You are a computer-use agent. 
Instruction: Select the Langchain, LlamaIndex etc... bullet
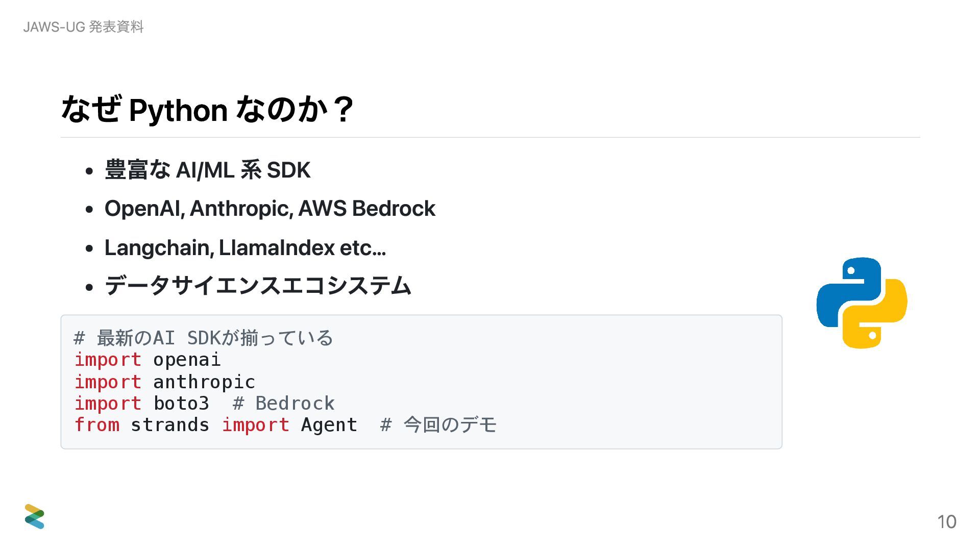(245, 248)
